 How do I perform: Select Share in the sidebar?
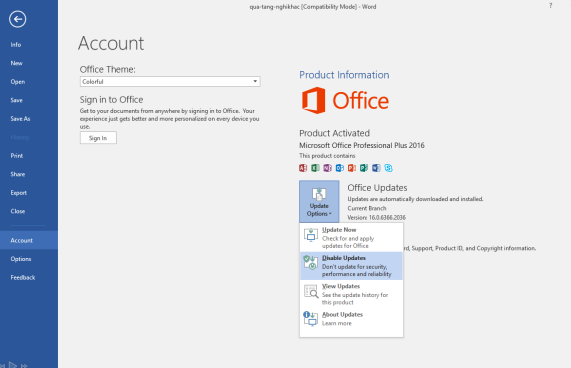click(17, 174)
